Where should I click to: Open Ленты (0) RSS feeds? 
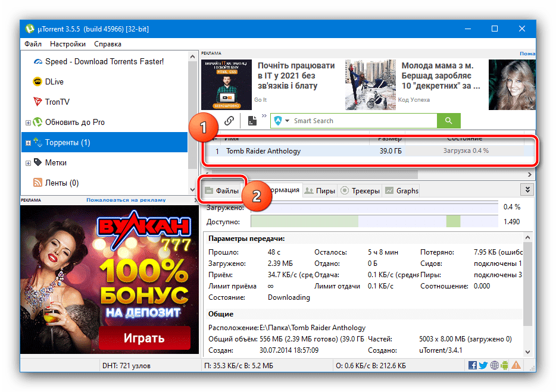coord(62,183)
